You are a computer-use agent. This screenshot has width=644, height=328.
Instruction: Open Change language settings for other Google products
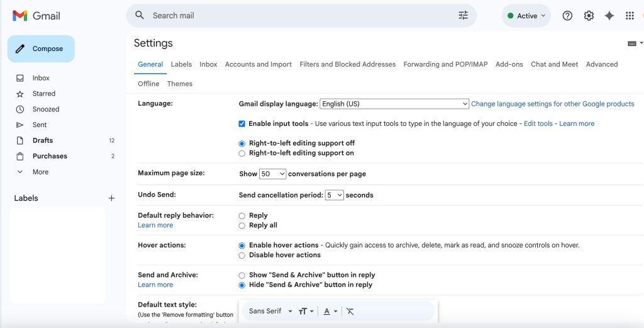pyautogui.click(x=552, y=104)
